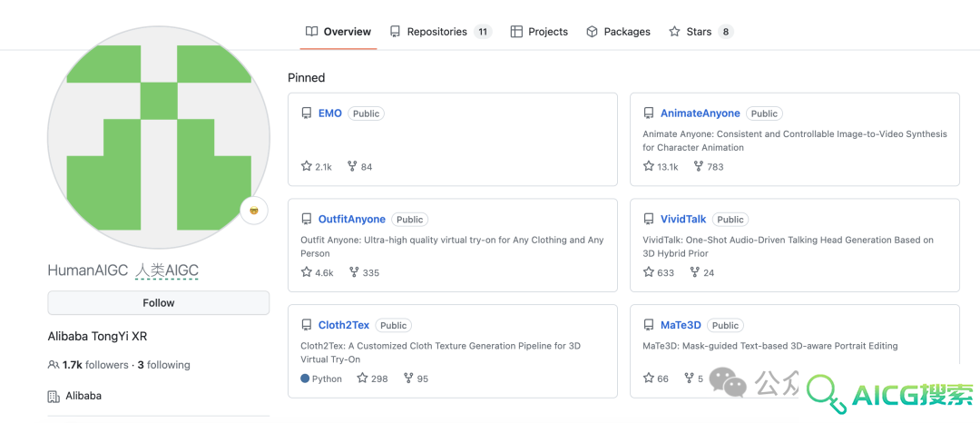View Cloth2Tex forks 95
The height and width of the screenshot is (423, 980).
[416, 378]
